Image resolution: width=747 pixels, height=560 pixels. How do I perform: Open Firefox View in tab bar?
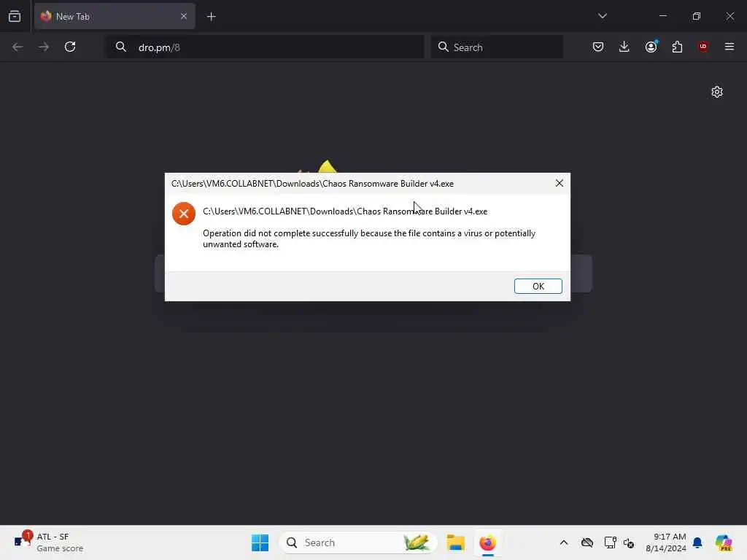15,16
